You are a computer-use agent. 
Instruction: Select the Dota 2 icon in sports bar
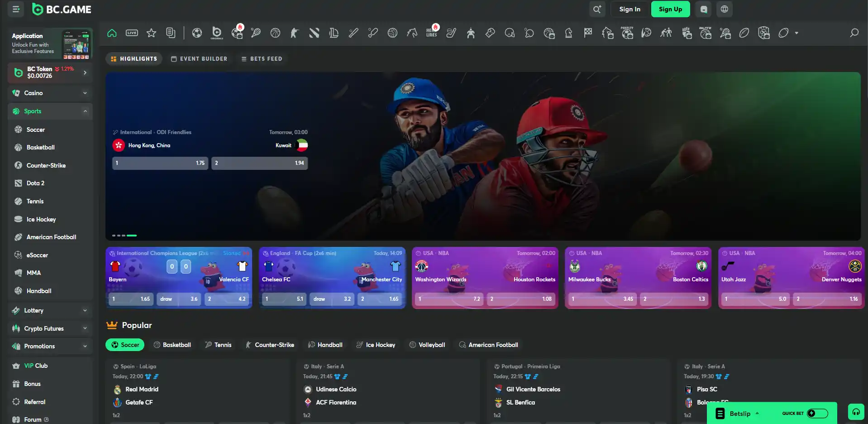[x=314, y=33]
